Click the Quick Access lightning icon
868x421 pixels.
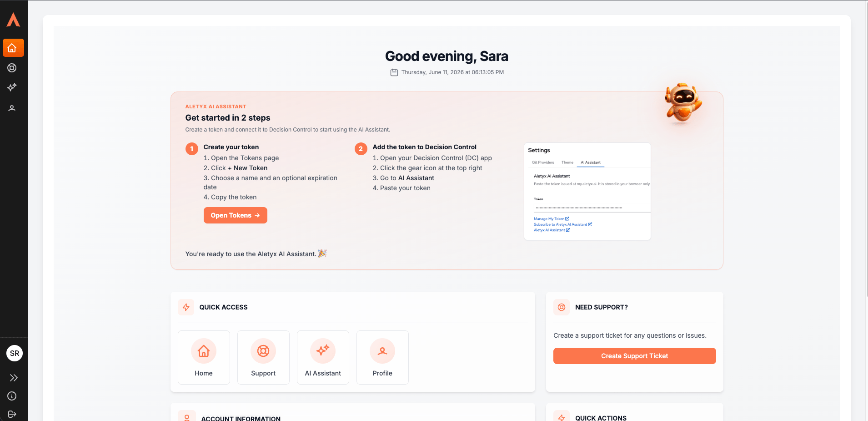[186, 307]
